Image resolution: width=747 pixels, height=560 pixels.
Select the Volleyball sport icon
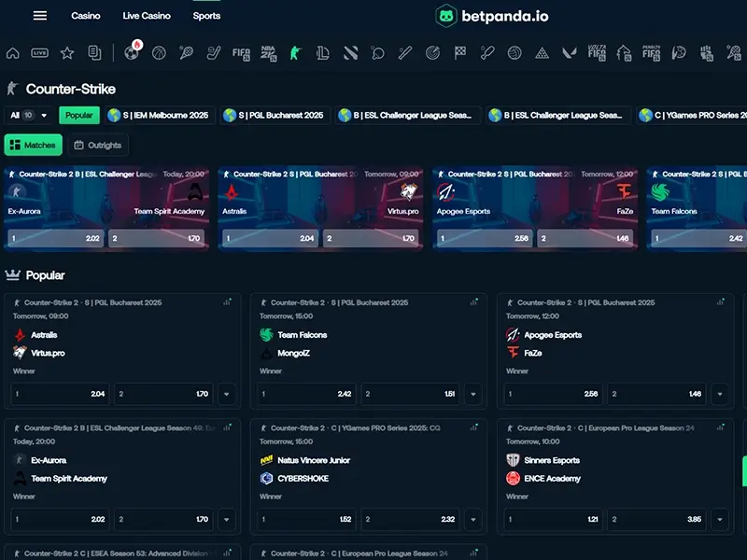(x=514, y=53)
